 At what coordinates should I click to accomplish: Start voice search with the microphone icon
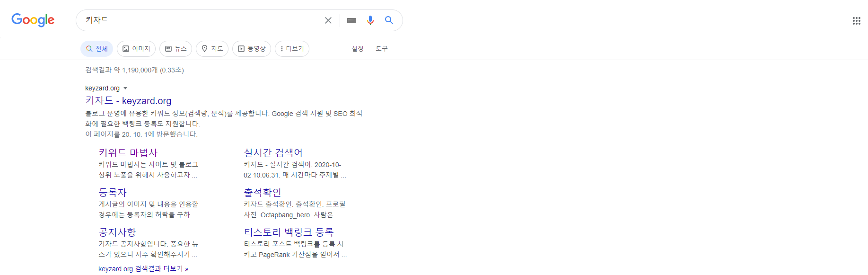[x=370, y=20]
